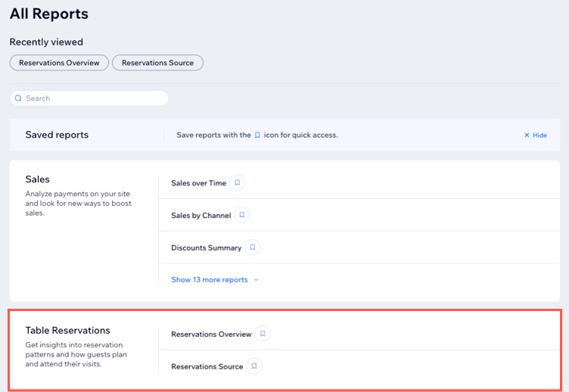This screenshot has width=569, height=392.
Task: Open Reservations Overview in Table Reservations
Action: point(211,334)
